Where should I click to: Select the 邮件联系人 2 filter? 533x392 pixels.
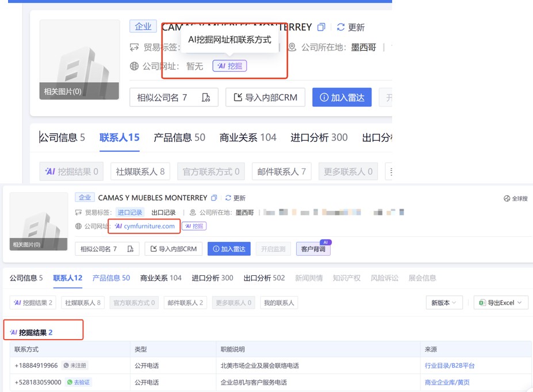pos(185,303)
